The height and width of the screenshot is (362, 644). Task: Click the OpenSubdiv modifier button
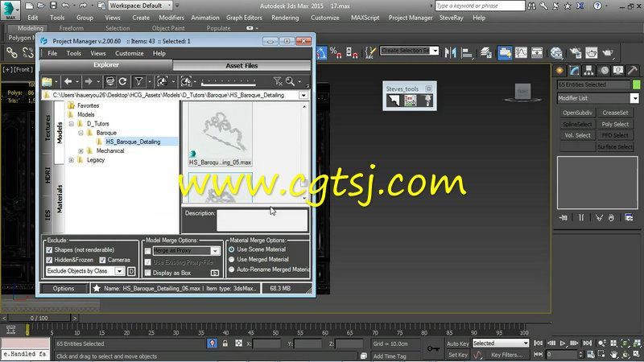[577, 113]
